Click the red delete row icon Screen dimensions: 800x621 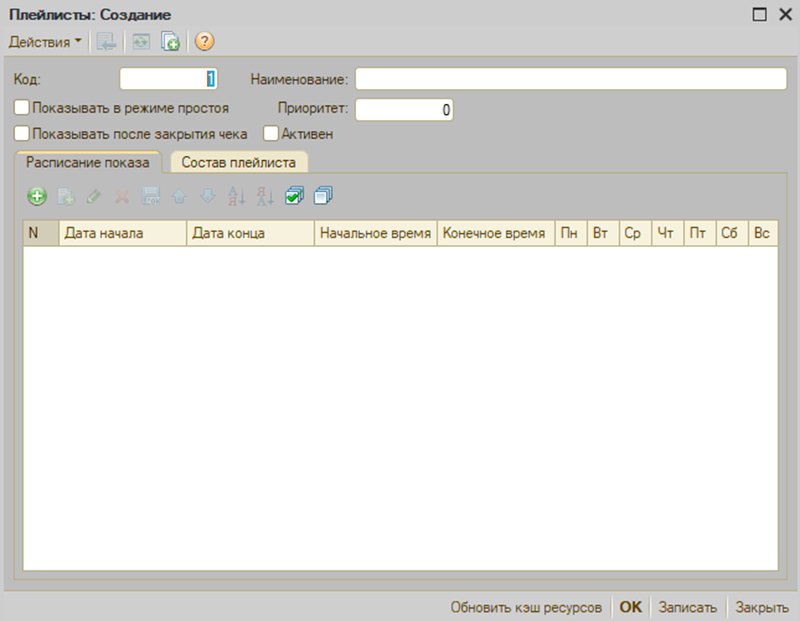coord(122,196)
